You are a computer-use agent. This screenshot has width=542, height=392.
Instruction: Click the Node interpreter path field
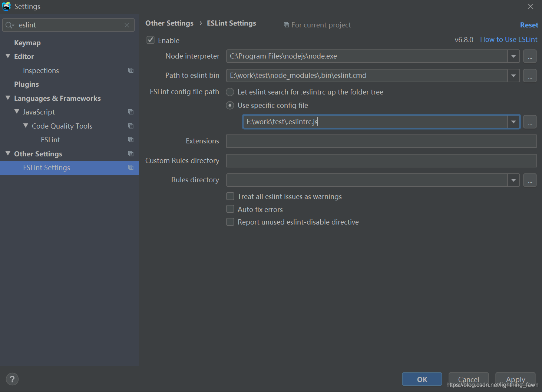[x=367, y=56]
